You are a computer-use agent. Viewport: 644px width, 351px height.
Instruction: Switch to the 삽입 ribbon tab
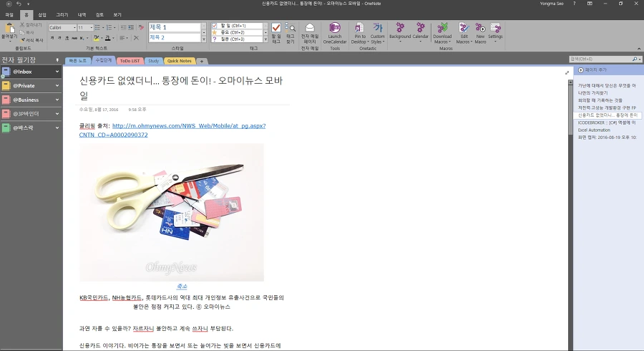coord(42,15)
